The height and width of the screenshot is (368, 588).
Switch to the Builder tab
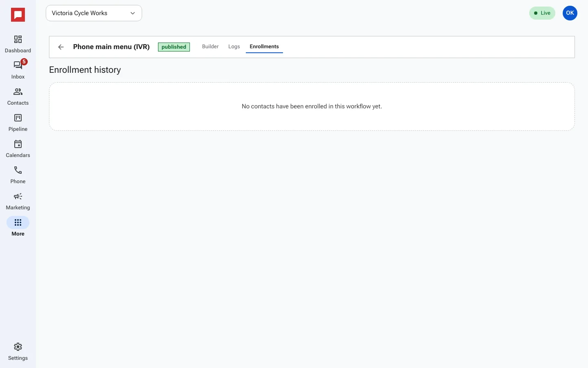pos(210,47)
